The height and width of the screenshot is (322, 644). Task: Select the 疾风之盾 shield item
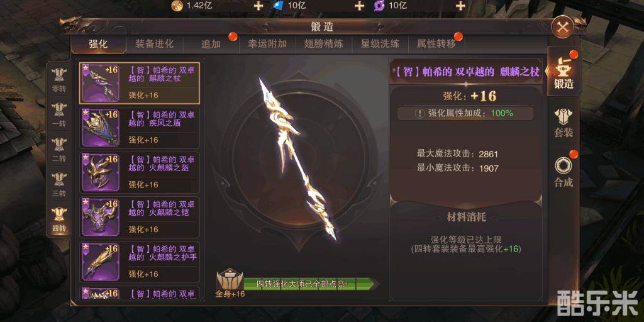coord(140,128)
